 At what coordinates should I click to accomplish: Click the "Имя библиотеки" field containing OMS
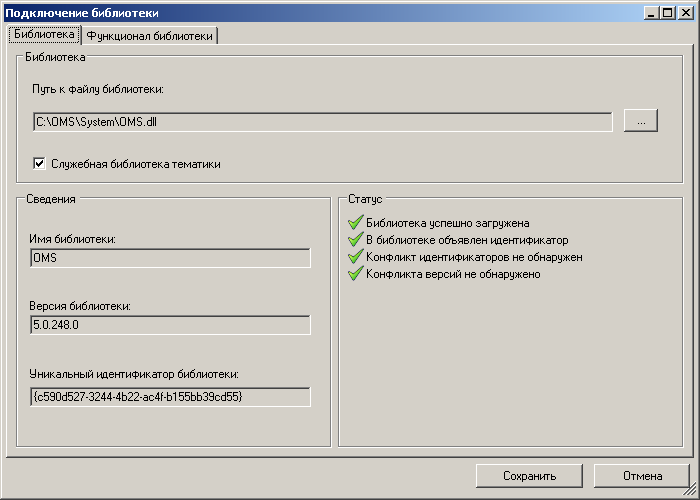(170, 259)
